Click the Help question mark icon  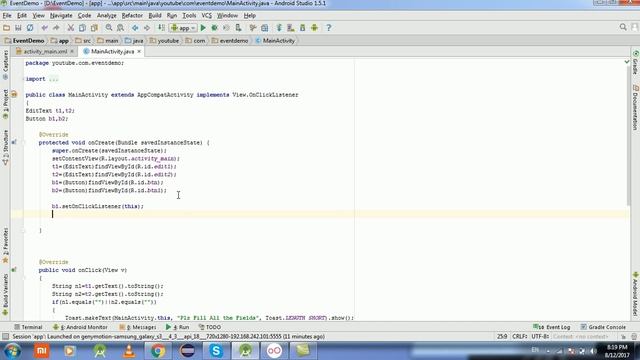(x=329, y=28)
